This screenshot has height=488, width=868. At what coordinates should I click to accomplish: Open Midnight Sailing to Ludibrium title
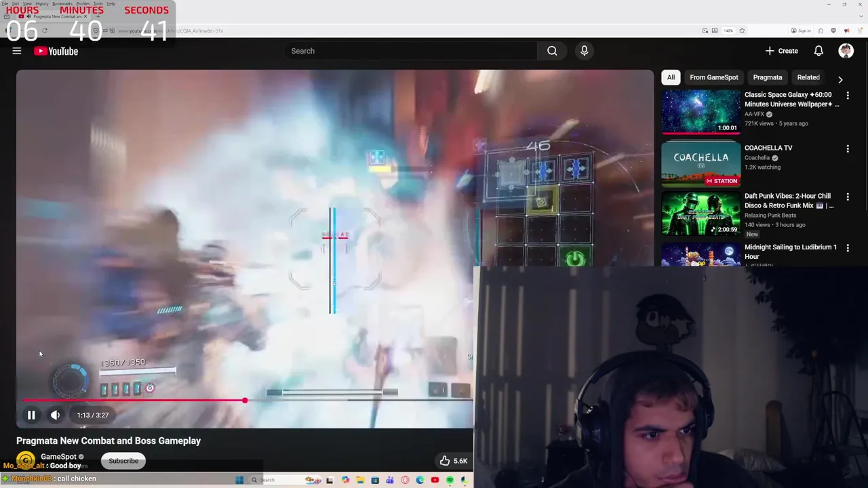point(791,251)
